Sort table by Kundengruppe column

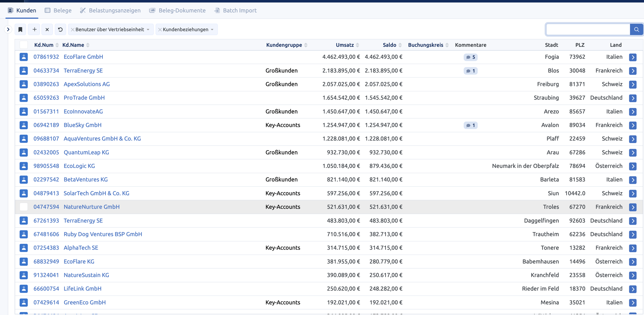tap(287, 45)
